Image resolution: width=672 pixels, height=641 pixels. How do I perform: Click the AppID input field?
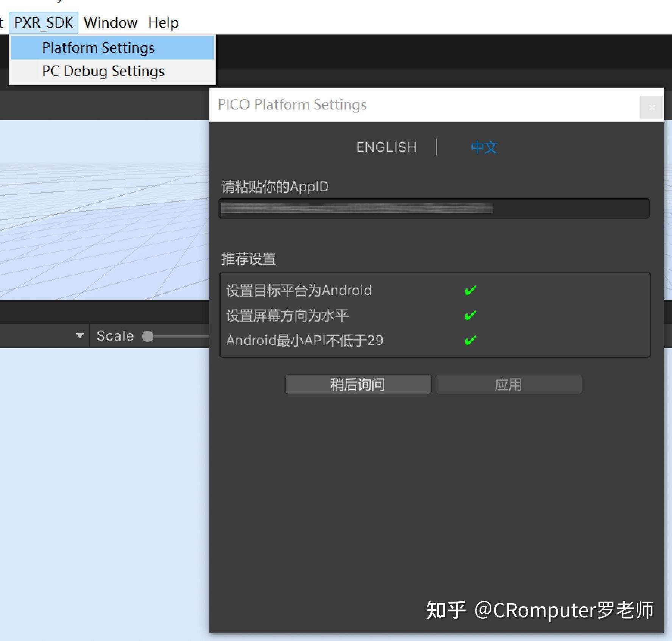[x=434, y=208]
